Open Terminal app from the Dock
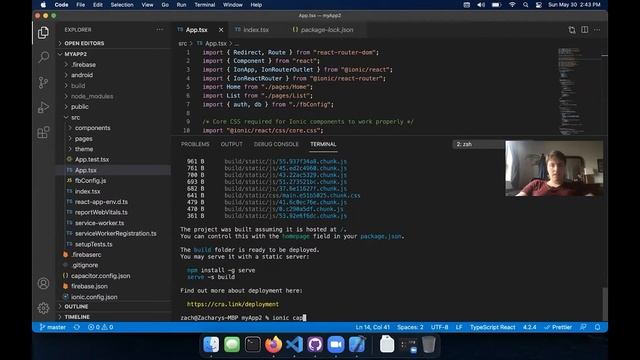The image size is (640, 360). [x=253, y=344]
